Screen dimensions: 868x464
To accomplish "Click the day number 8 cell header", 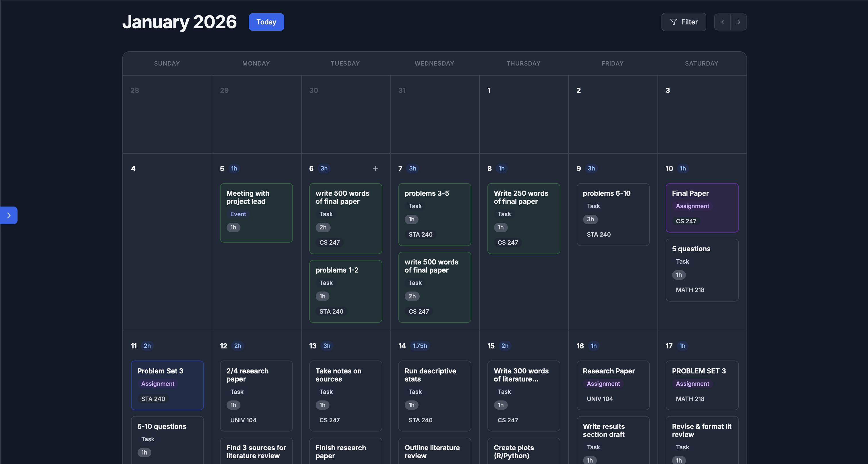I will coord(490,168).
